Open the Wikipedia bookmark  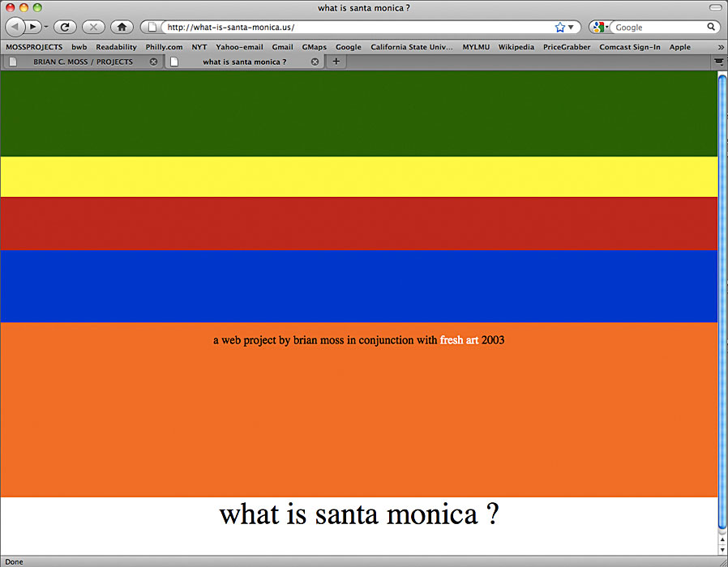click(516, 47)
